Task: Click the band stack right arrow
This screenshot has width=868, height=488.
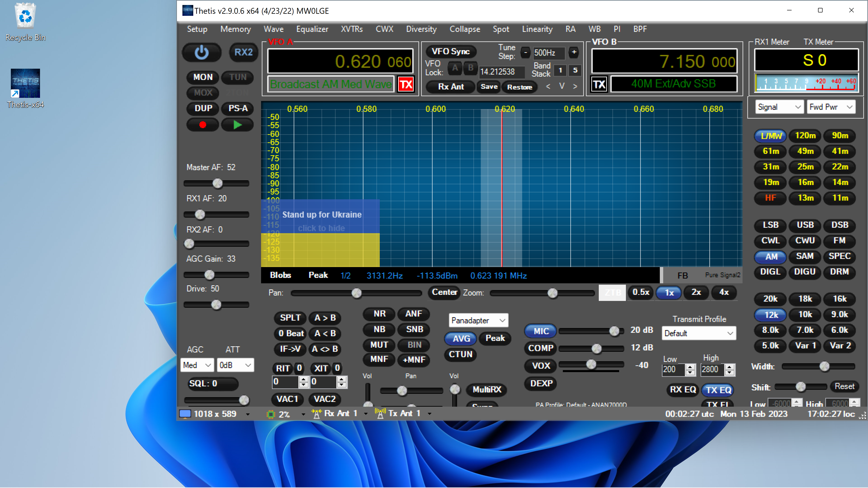Action: [575, 86]
